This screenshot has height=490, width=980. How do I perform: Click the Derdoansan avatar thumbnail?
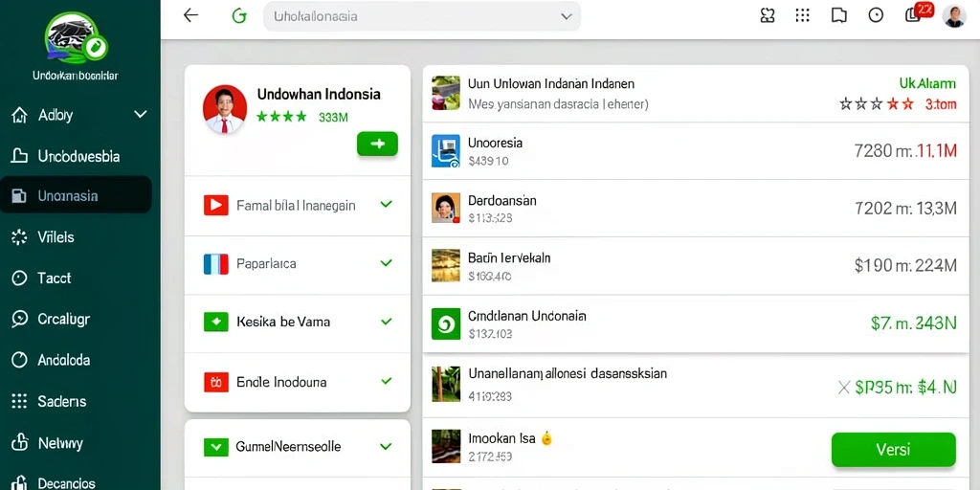point(446,208)
